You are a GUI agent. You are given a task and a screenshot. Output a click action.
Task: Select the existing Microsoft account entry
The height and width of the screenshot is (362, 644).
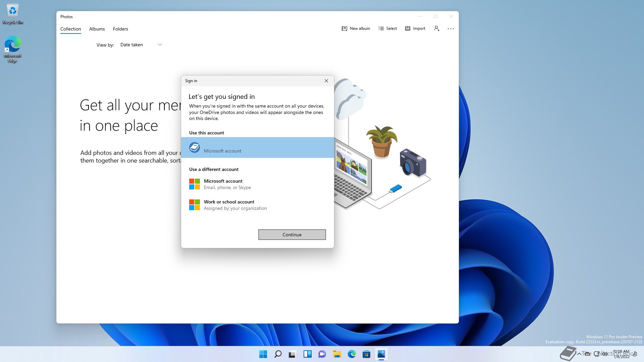258,147
